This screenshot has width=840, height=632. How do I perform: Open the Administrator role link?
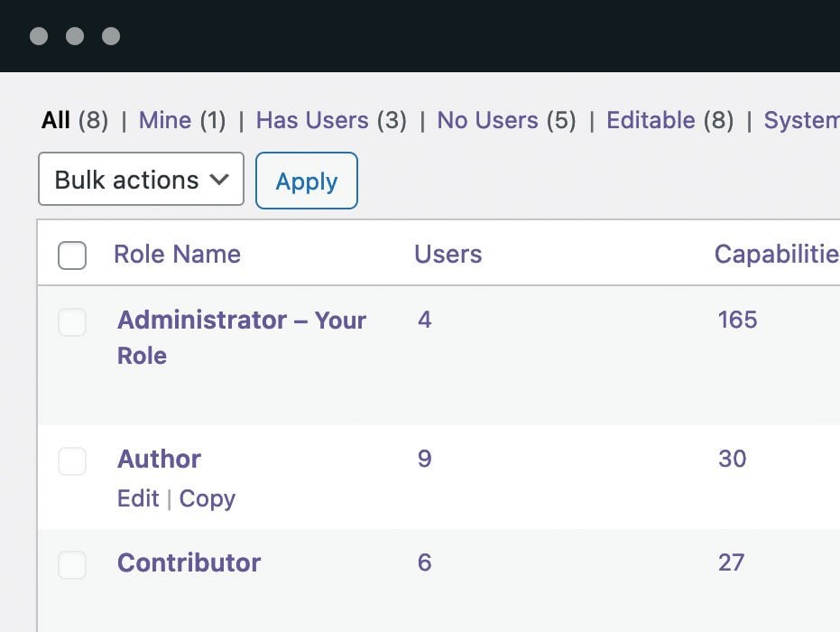pyautogui.click(x=241, y=321)
